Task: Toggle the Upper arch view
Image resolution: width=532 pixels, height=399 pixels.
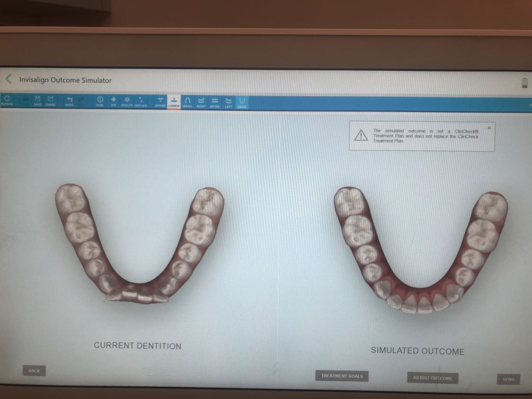Action: [x=160, y=102]
